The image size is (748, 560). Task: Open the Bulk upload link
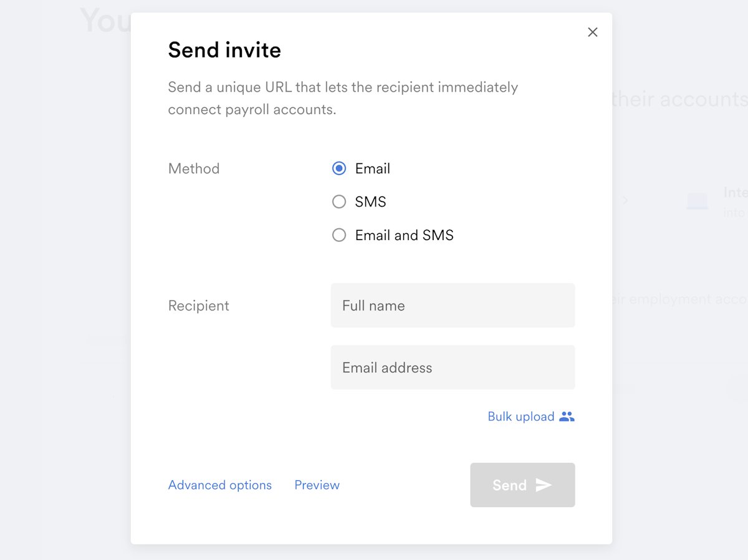click(531, 417)
